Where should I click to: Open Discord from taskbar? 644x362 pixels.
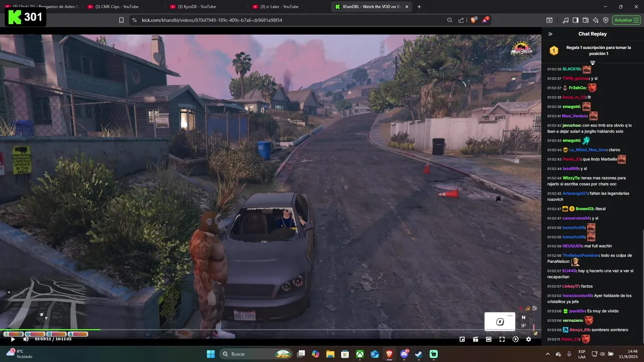click(x=404, y=354)
